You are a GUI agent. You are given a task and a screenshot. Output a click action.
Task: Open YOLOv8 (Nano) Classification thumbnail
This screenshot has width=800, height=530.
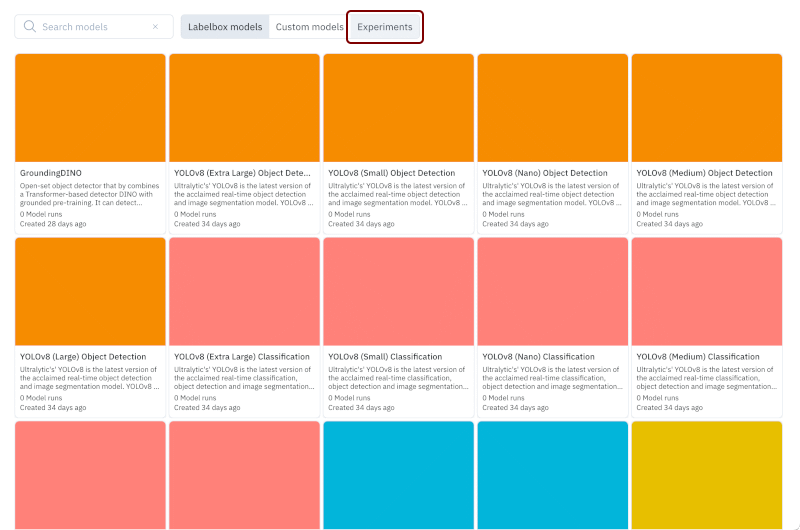(553, 292)
